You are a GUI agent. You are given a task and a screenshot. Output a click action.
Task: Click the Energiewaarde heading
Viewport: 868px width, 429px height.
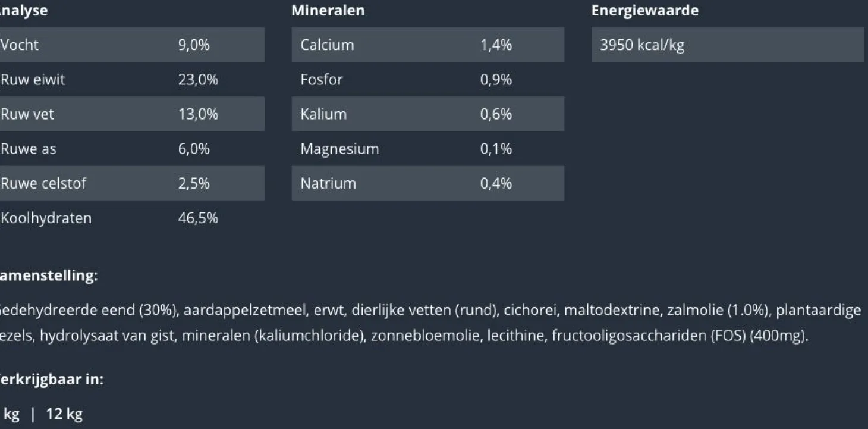[644, 11]
